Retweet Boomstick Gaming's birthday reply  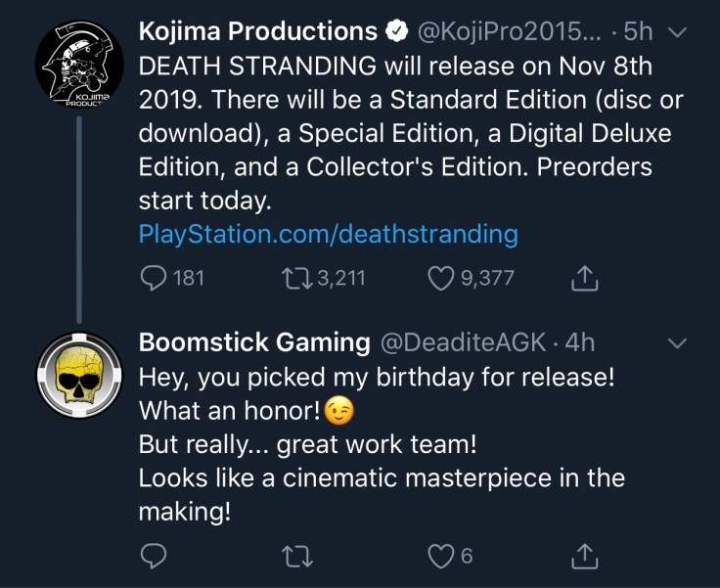tap(293, 556)
